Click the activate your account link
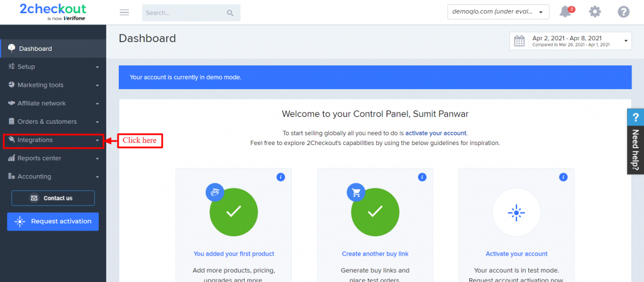Viewport: 644px width, 282px height. [436, 133]
